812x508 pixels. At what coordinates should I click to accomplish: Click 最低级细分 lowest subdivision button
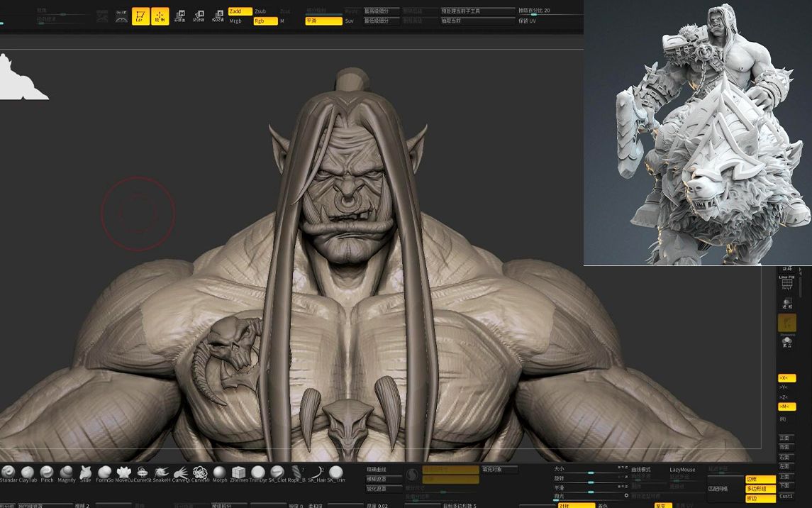(x=381, y=21)
